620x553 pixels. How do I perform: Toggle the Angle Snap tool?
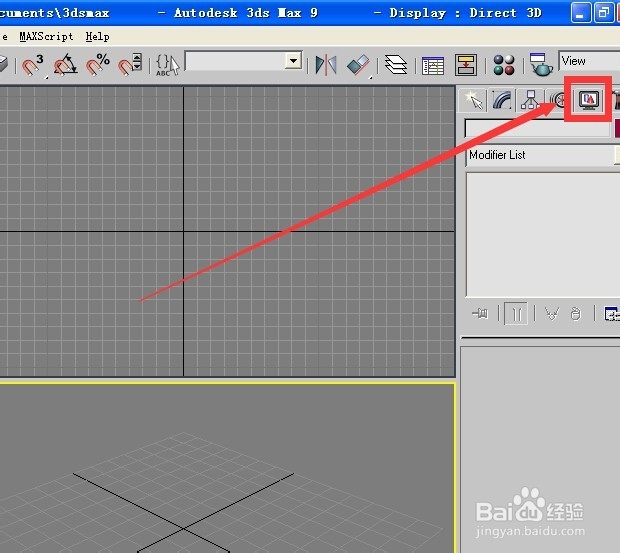click(x=65, y=65)
